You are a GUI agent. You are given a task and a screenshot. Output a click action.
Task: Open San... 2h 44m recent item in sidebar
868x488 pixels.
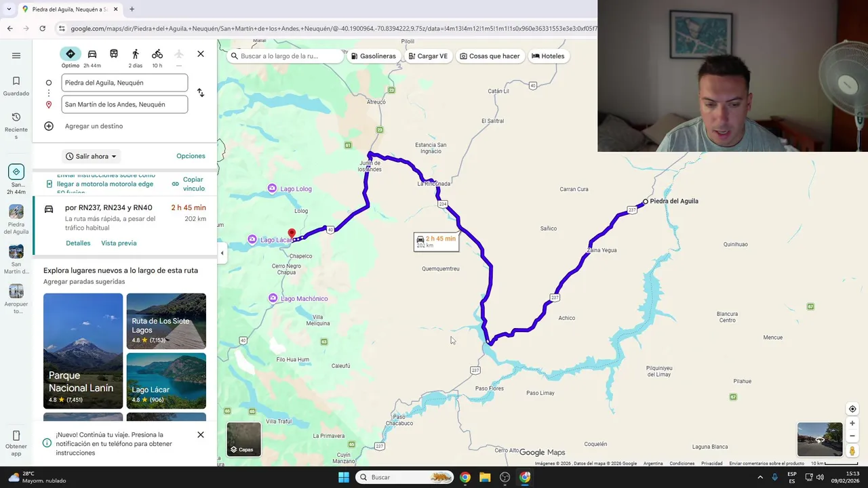(16, 179)
